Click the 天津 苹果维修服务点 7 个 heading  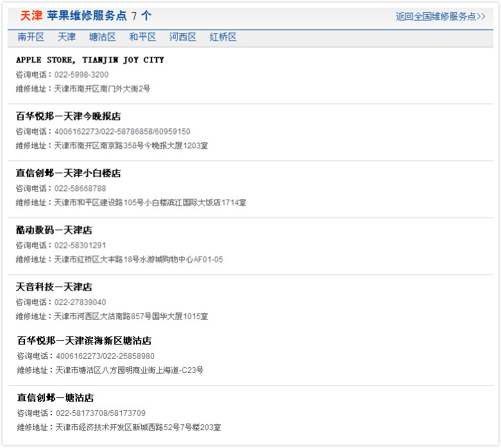[x=86, y=15]
